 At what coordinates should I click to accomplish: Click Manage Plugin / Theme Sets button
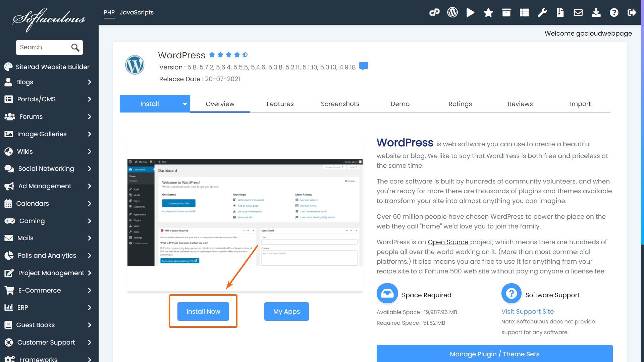[494, 354]
